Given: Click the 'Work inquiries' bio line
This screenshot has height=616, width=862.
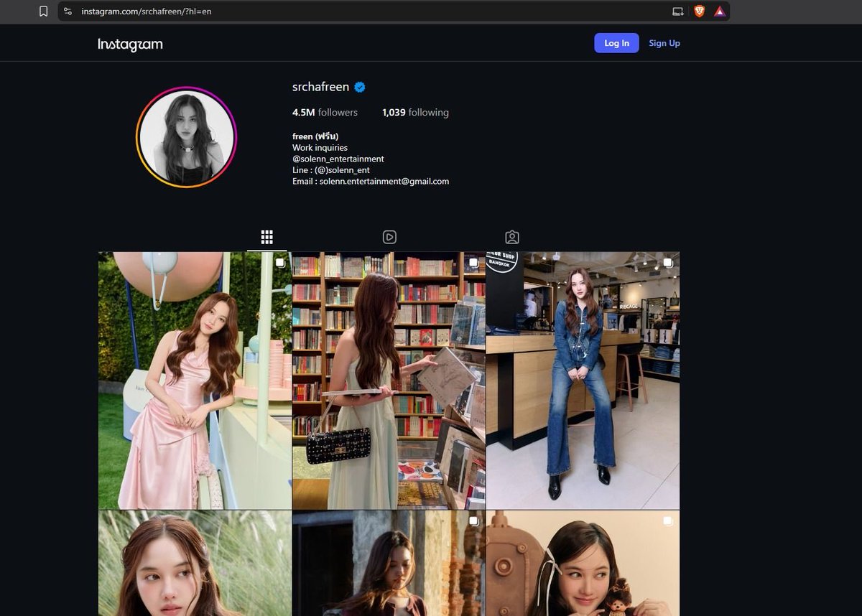Looking at the screenshot, I should (320, 148).
